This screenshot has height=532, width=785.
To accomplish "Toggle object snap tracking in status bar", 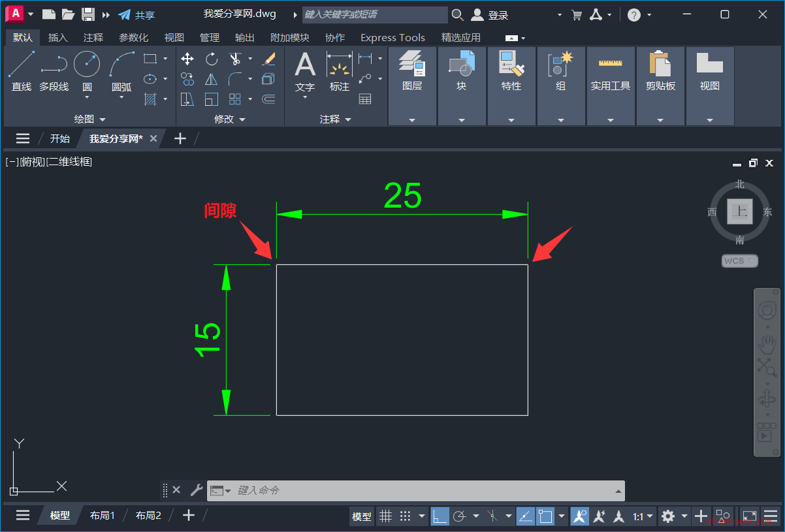I will point(526,516).
